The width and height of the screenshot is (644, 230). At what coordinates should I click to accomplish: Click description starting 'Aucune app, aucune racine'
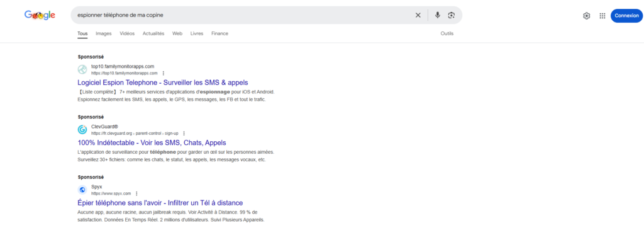point(171,216)
